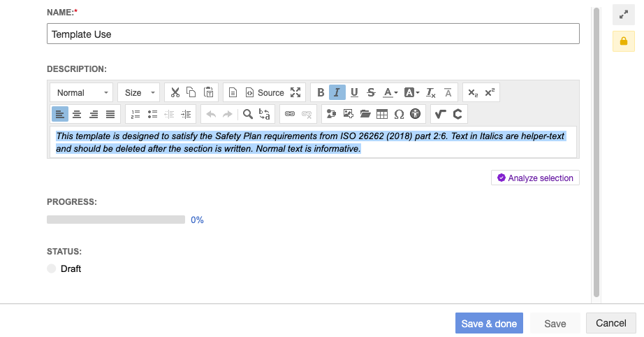
Task: Open the Replace tool icon
Action: pos(265,114)
